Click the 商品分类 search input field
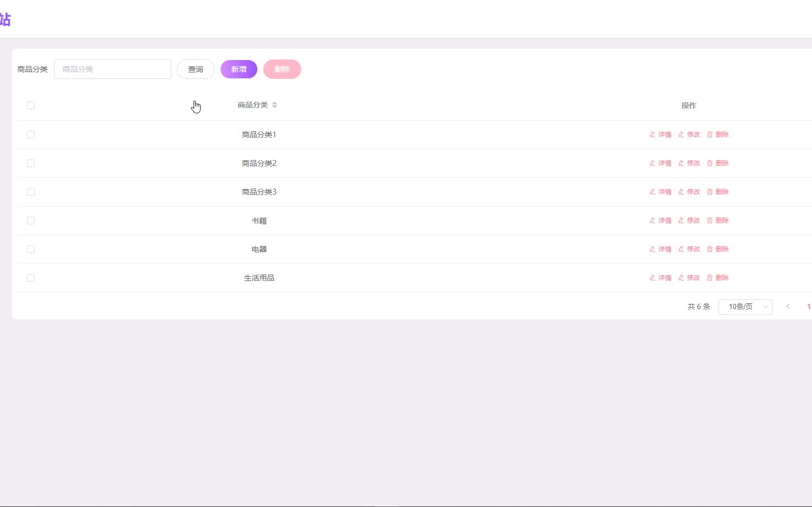The image size is (812, 507). point(112,69)
